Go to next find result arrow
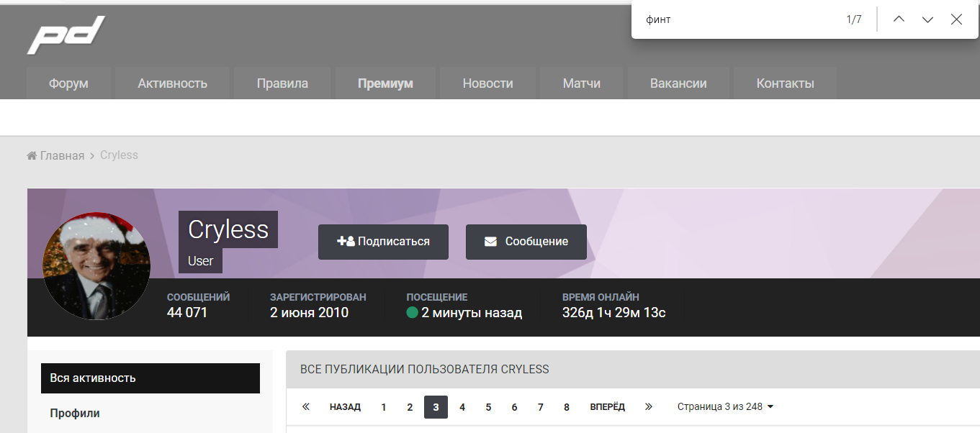 [927, 19]
